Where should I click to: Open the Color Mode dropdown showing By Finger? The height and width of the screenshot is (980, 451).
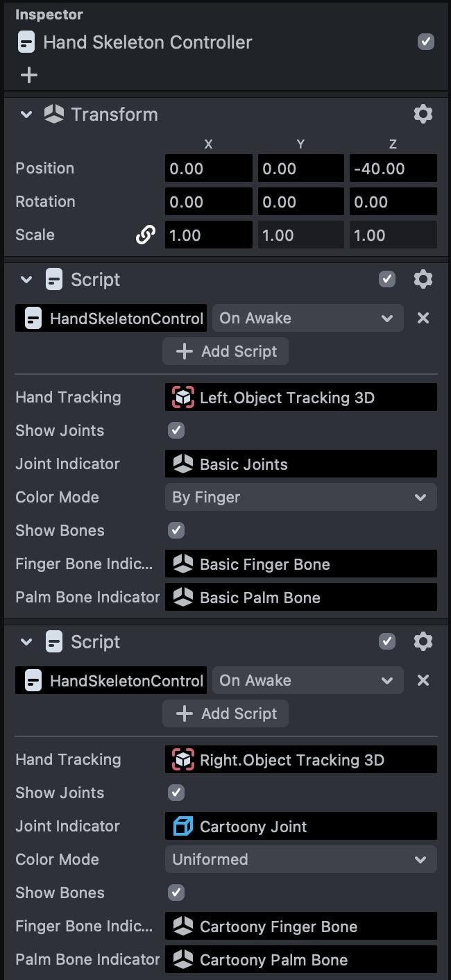(x=300, y=498)
